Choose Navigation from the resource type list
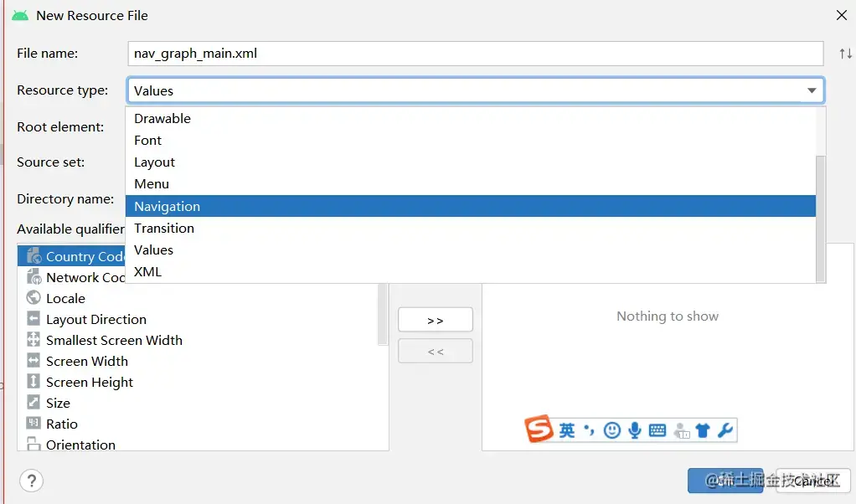This screenshot has height=504, width=856. pyautogui.click(x=470, y=206)
